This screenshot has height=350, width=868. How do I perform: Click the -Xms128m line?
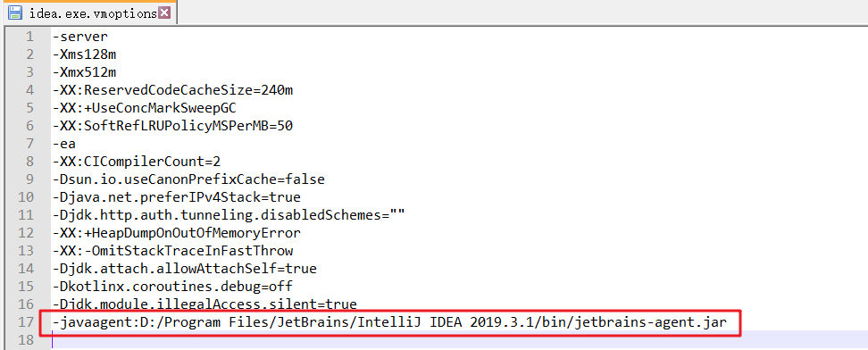84,54
